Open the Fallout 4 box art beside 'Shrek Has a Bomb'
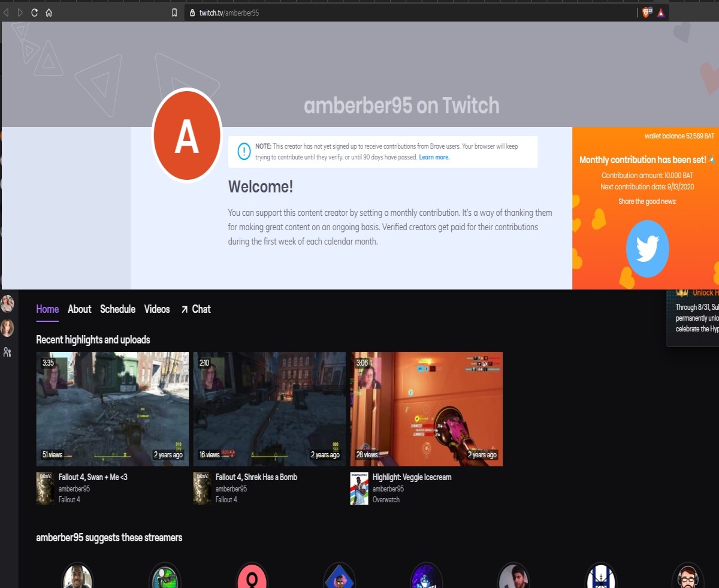This screenshot has height=588, width=719. tap(202, 488)
